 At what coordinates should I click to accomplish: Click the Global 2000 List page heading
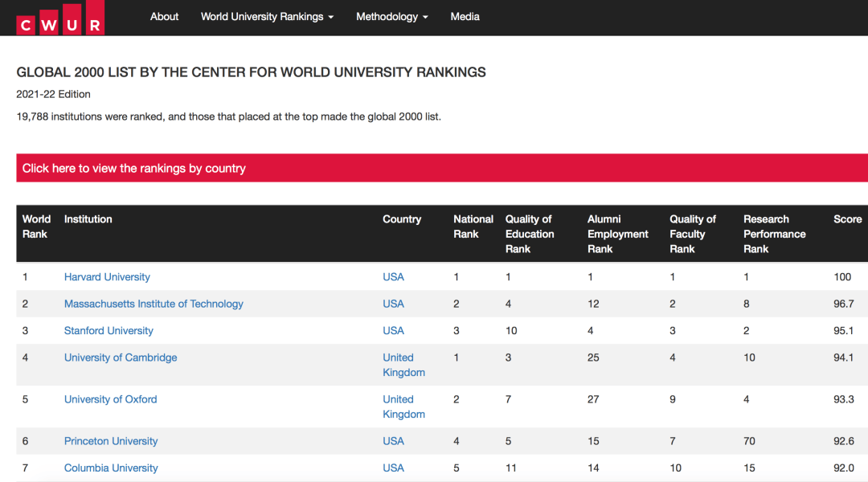[251, 72]
